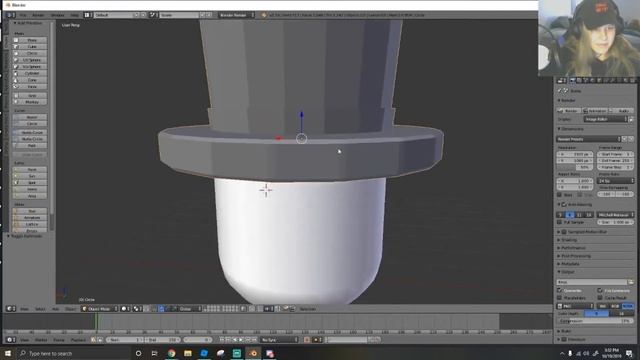Toggle the Full Sample checkbox
This screenshot has height=360, width=640.
[560, 222]
